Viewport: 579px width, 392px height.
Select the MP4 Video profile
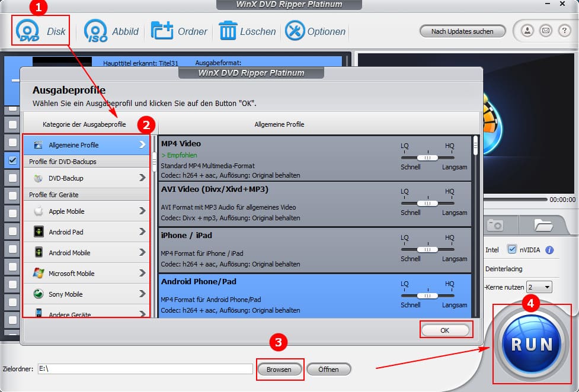315,159
